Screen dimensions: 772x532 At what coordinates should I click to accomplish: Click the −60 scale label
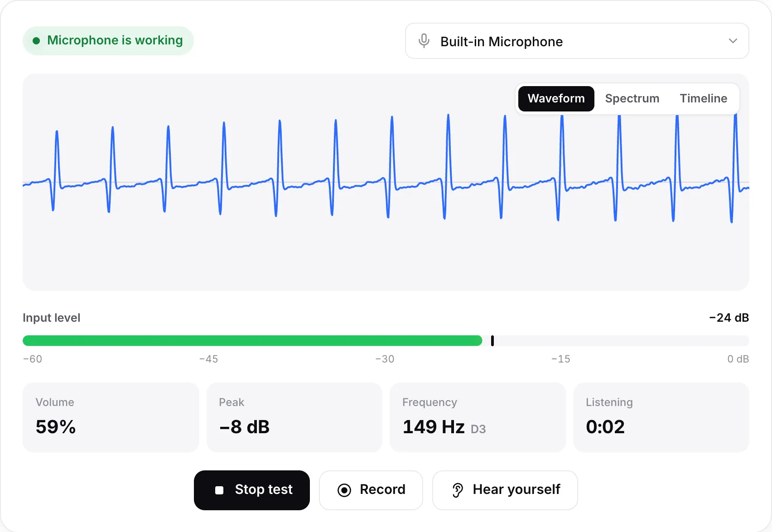[33, 359]
